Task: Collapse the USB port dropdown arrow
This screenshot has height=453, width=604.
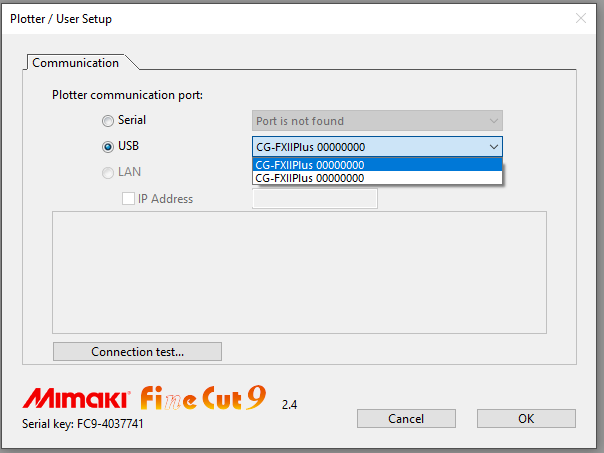Action: point(493,147)
